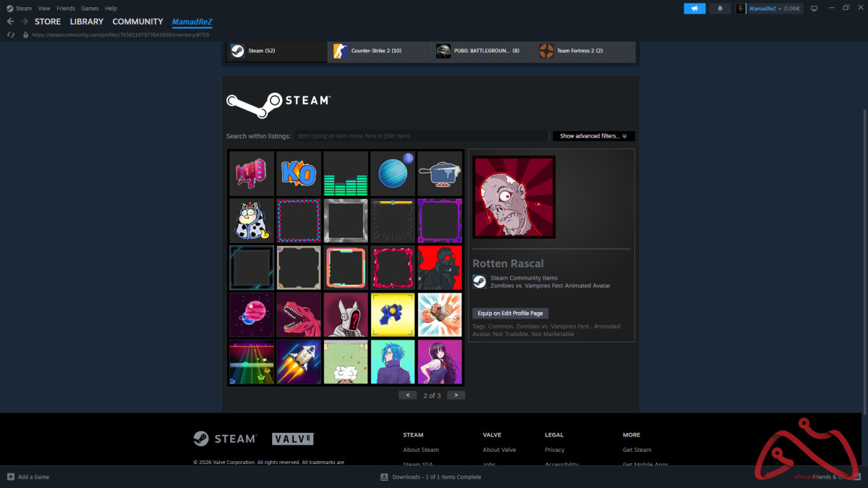The width and height of the screenshot is (868, 488).
Task: Open the Help menu
Action: (111, 9)
